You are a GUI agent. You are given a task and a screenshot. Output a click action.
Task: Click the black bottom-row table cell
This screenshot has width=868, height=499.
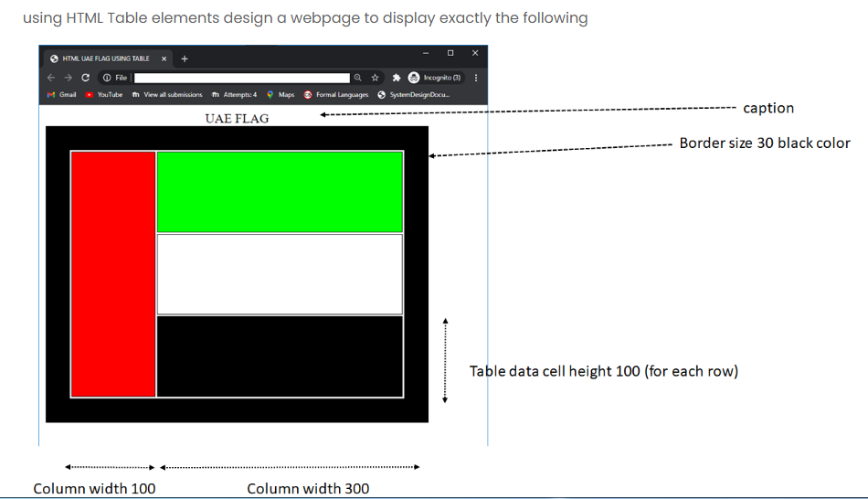point(280,356)
